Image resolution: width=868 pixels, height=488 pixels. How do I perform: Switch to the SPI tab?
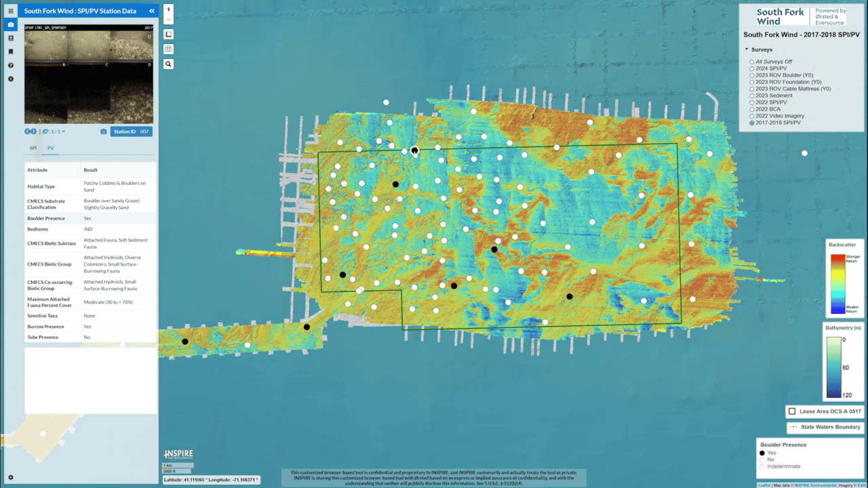(x=33, y=148)
